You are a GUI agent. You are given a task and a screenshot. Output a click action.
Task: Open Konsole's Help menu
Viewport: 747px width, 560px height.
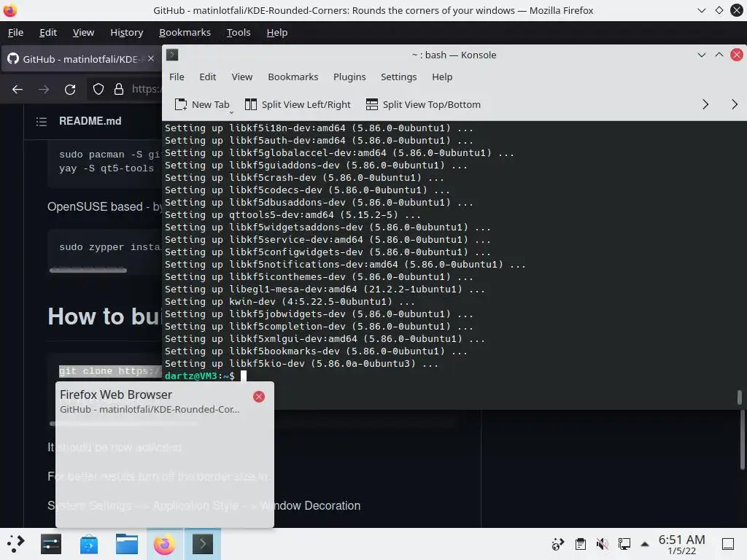coord(442,77)
